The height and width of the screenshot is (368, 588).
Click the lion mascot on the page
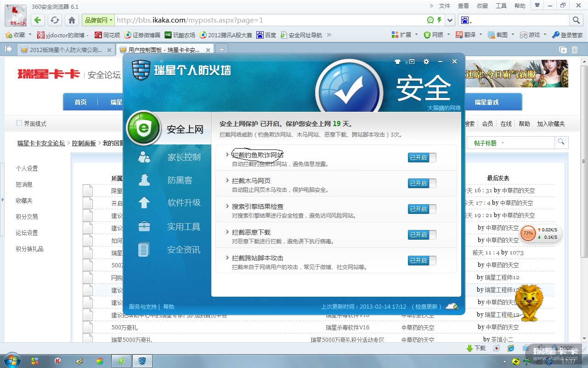(528, 302)
